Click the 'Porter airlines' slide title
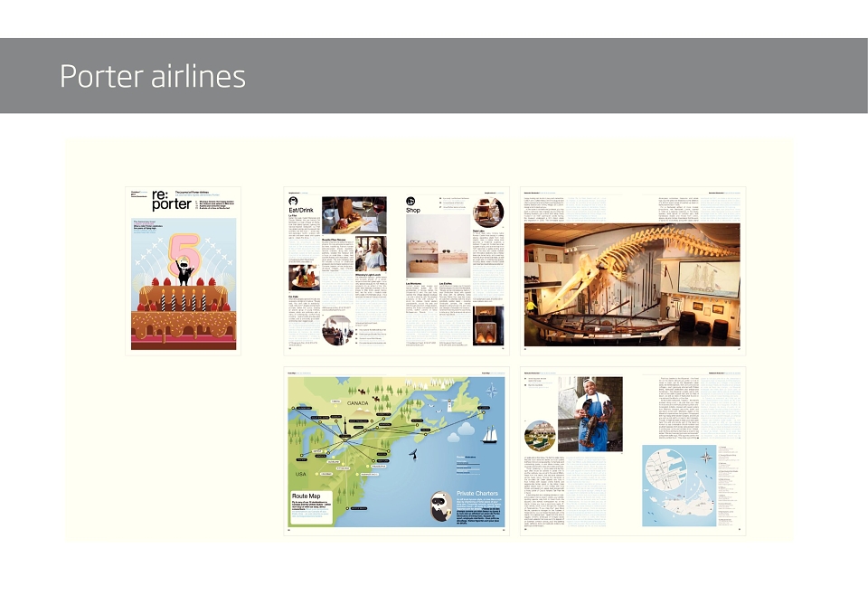The height and width of the screenshot is (614, 868). click(x=152, y=76)
